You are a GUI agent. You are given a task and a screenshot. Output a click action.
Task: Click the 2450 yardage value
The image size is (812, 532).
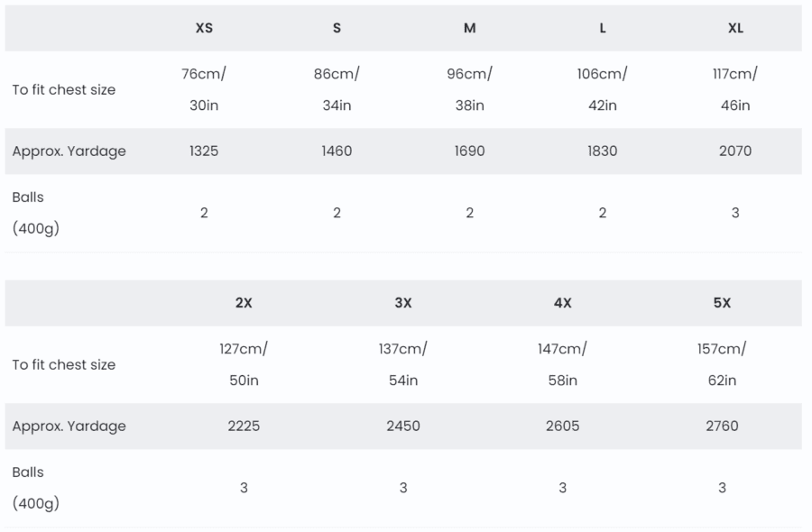[x=403, y=426]
